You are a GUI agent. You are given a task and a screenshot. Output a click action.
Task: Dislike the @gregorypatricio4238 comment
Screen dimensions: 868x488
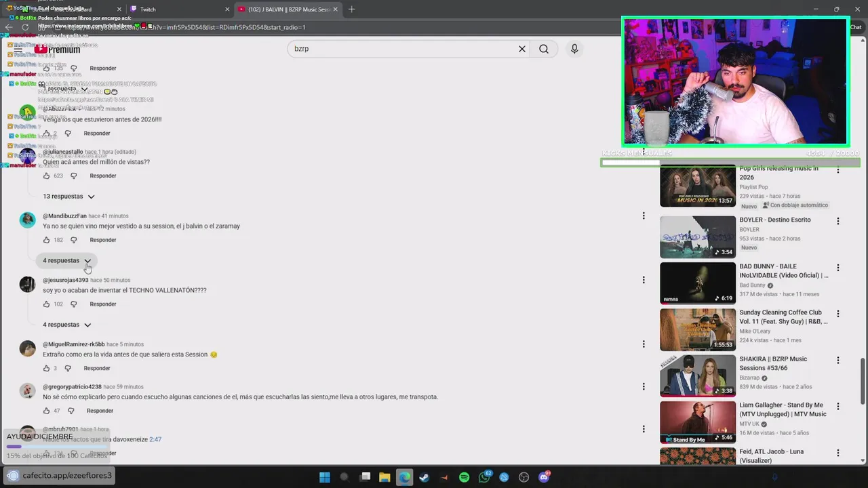pos(71,411)
